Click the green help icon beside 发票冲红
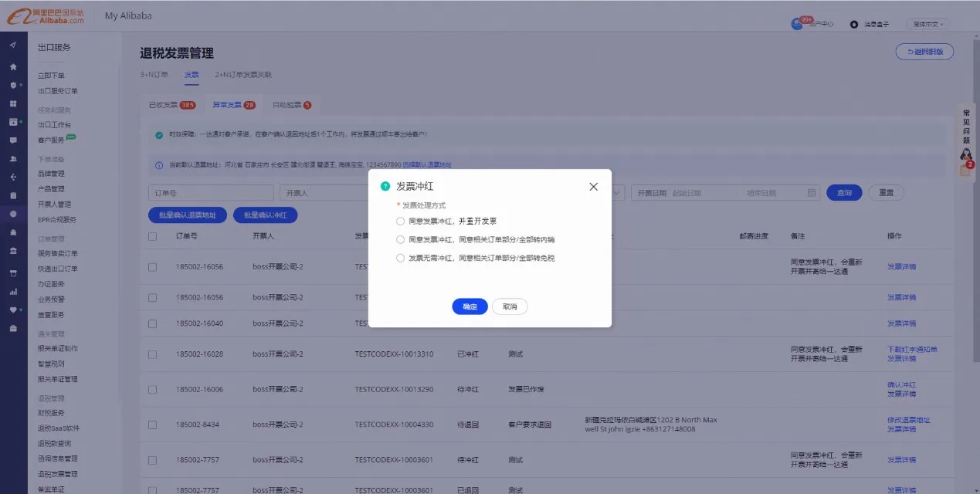 [385, 187]
